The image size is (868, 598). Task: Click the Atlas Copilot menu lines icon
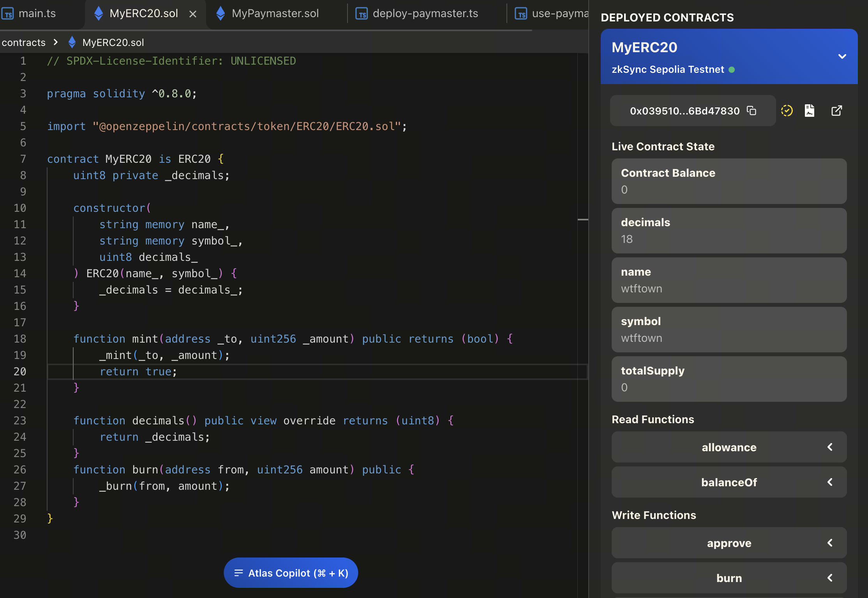tap(238, 573)
